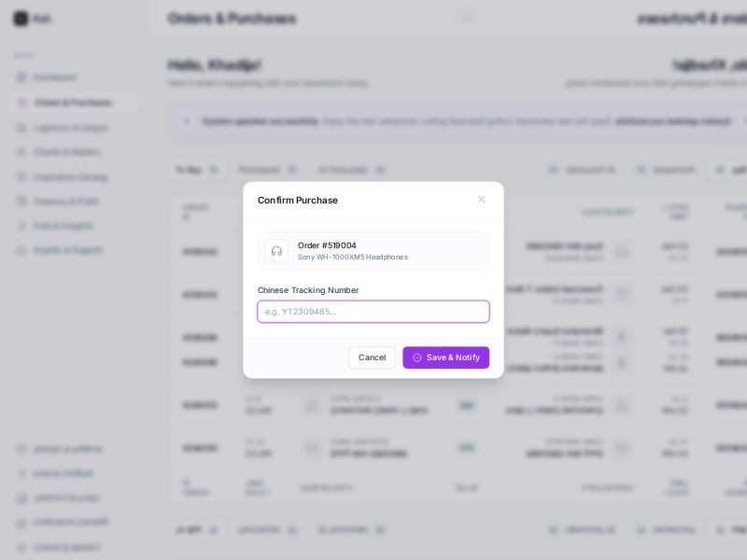Click the app logo in the top-left corner
Image resolution: width=747 pixels, height=560 pixels.
21,19
